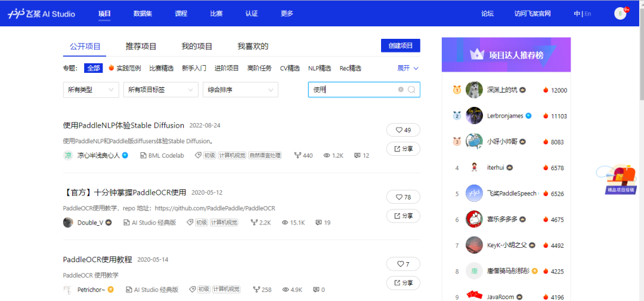This screenshot has width=644, height=301.
Task: Click the fork icon showing 440
Action: tap(298, 155)
